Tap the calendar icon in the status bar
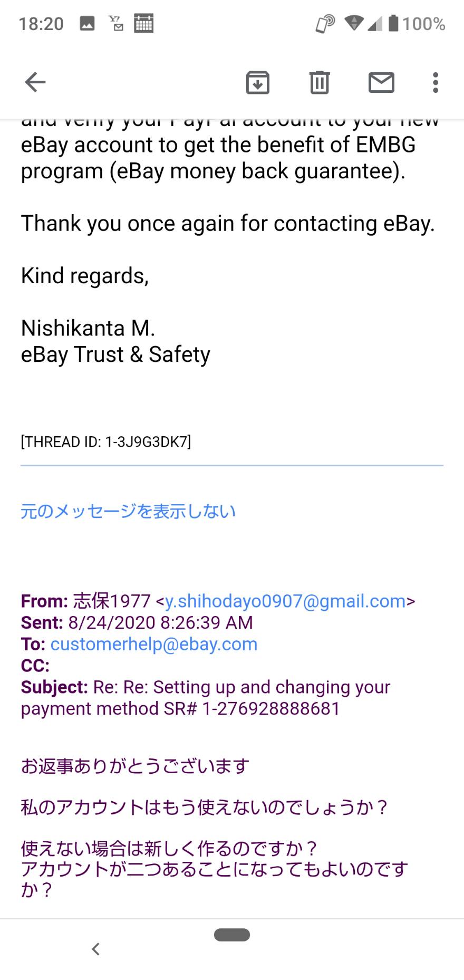This screenshot has width=464, height=980. click(x=143, y=24)
